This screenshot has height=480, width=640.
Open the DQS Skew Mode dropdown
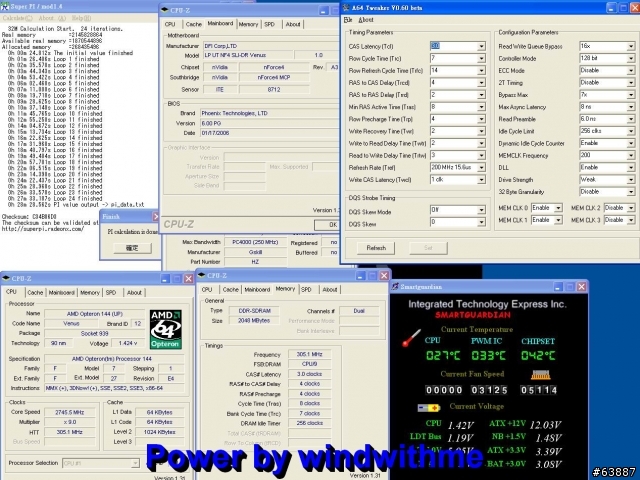(482, 210)
